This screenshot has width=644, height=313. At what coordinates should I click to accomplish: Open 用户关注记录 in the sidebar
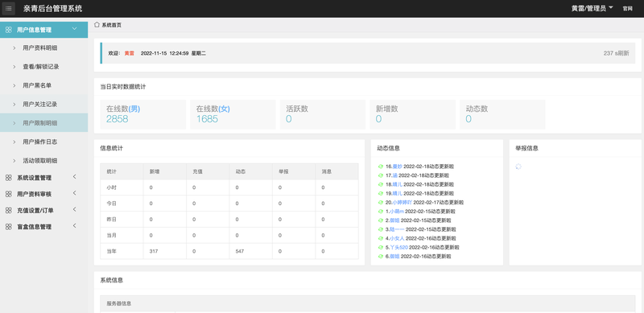[x=44, y=105]
